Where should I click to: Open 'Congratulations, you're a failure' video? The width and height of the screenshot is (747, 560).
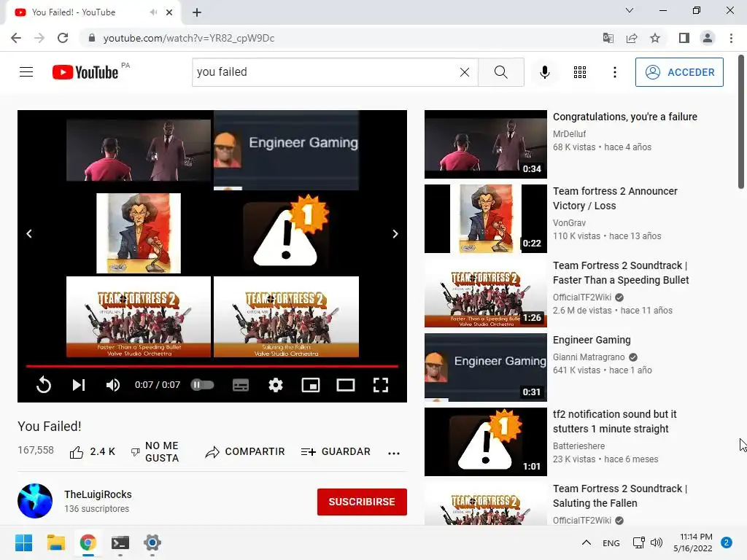624,117
